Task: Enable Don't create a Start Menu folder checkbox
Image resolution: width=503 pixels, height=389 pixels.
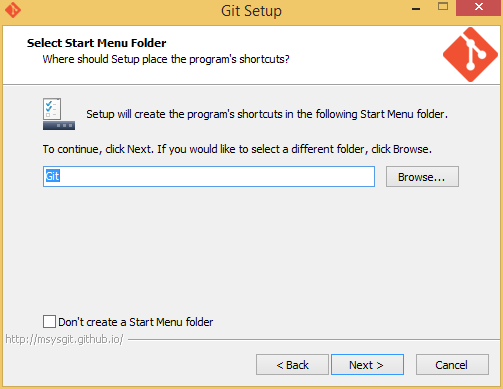Action: point(49,322)
